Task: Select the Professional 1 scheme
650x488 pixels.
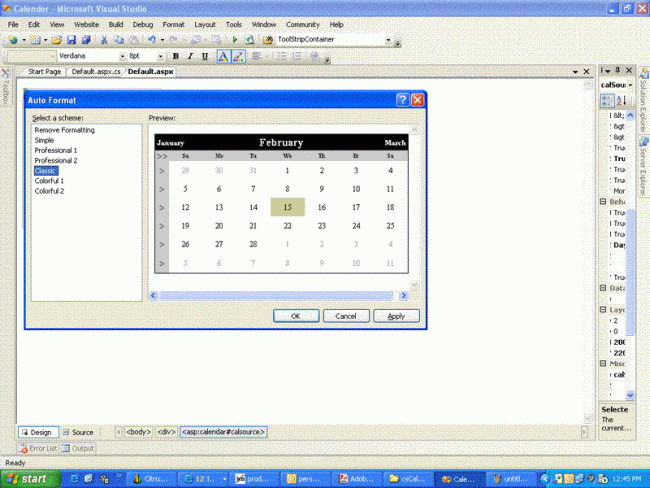Action: [56, 150]
